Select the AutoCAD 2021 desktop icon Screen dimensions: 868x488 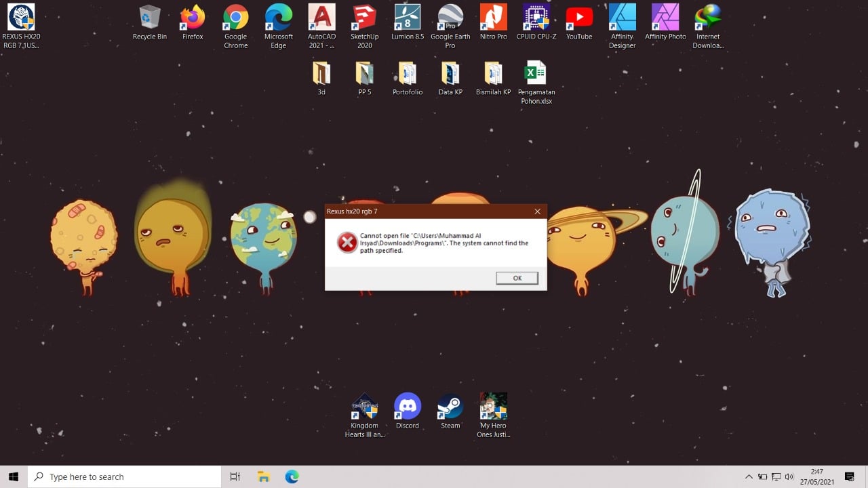[x=321, y=26]
